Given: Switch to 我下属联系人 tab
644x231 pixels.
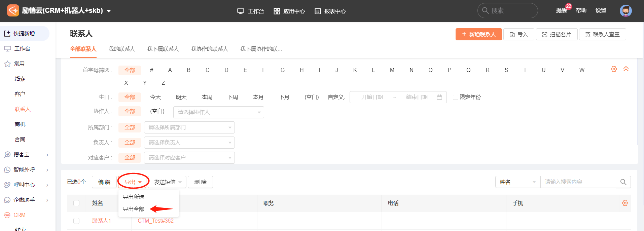Looking at the screenshot, I should 163,49.
